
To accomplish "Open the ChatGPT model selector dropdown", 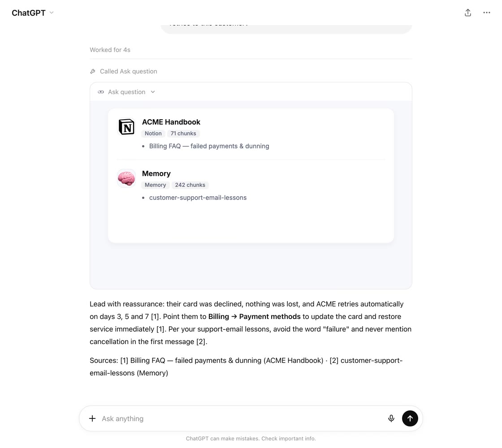I will (x=33, y=13).
